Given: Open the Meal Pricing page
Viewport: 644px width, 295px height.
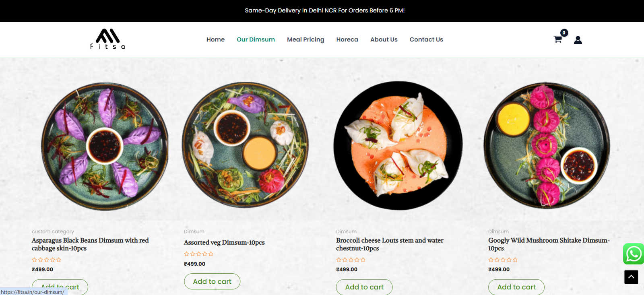Looking at the screenshot, I should pyautogui.click(x=305, y=39).
